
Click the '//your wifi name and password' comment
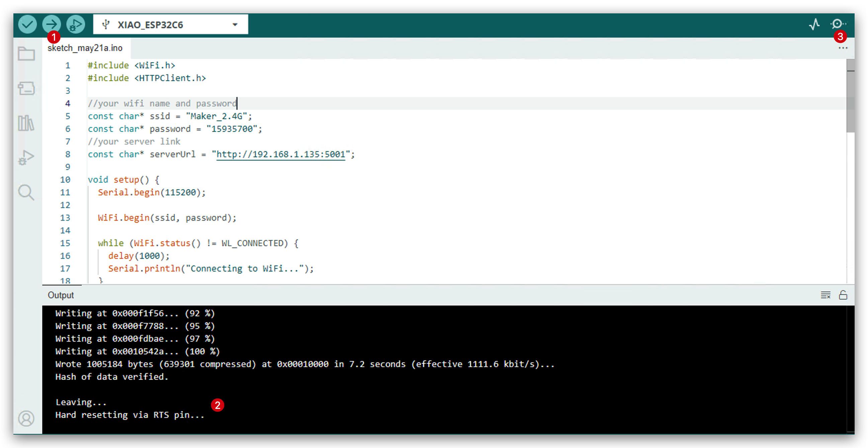[x=162, y=104]
